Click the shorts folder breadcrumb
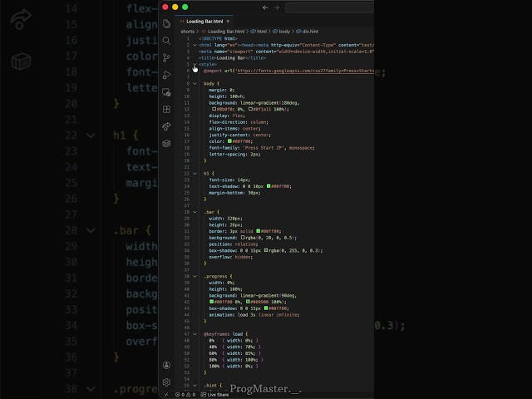The image size is (532, 399). 187,32
